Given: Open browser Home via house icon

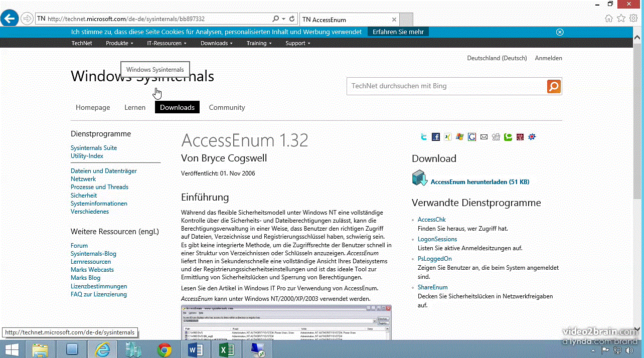Looking at the screenshot, I should pos(609,18).
